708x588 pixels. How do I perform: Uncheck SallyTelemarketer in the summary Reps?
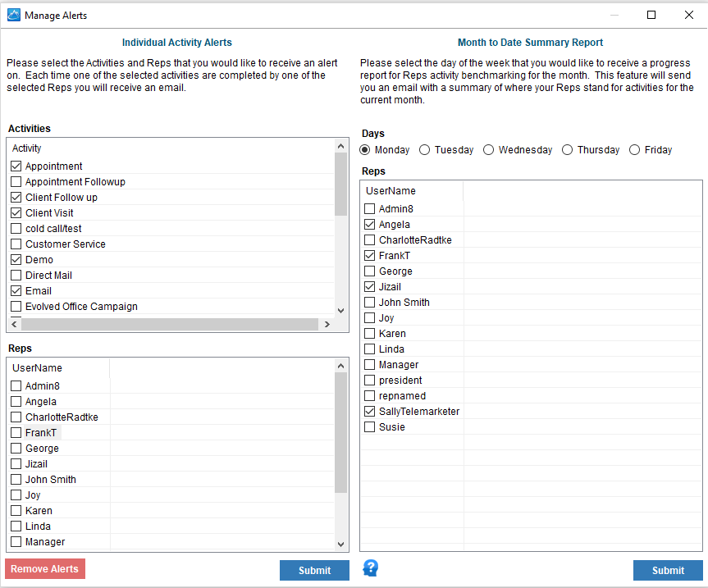(370, 411)
